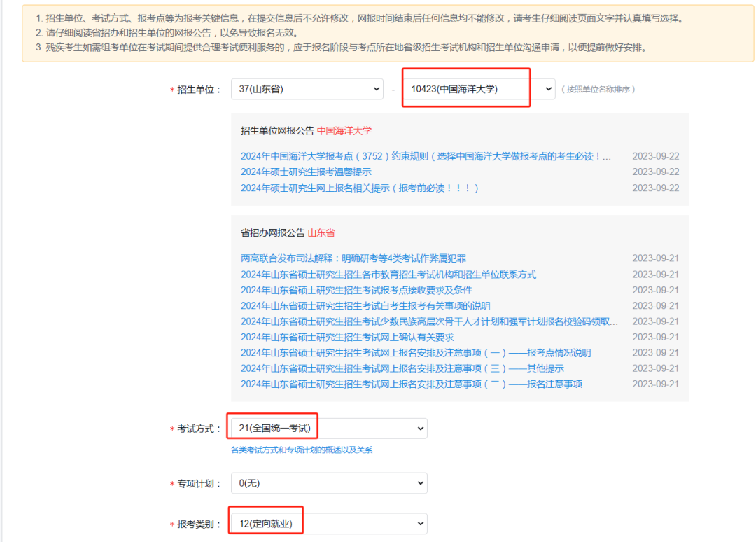Open 2024年硕士研究生网上报名相关提示 link
756x542 pixels.
[x=360, y=188]
